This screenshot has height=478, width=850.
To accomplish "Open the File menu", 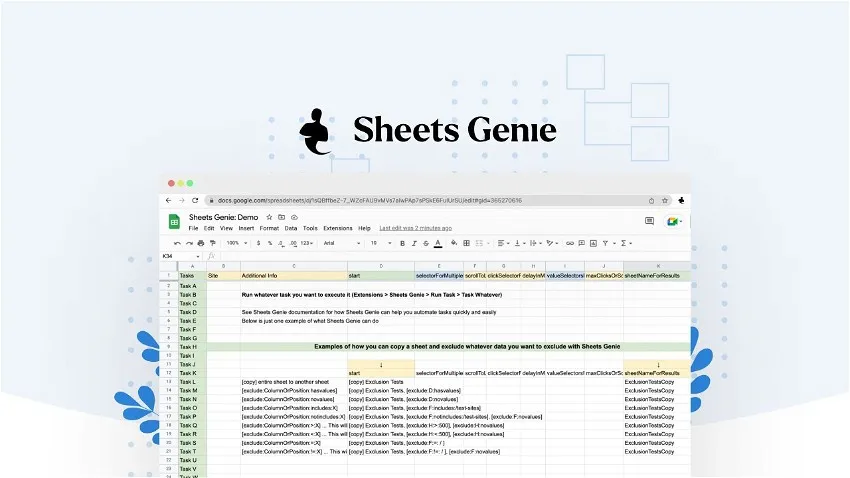I will pos(193,228).
